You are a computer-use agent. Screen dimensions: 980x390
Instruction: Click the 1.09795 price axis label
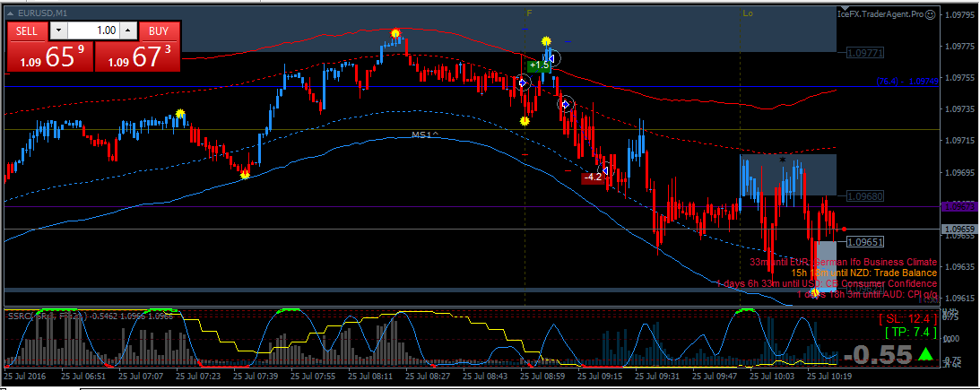pyautogui.click(x=959, y=14)
